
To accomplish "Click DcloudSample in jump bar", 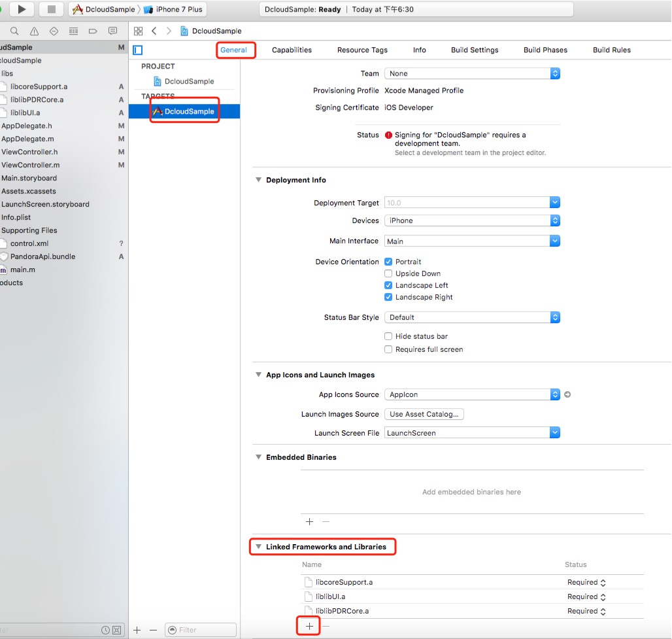I will (211, 31).
